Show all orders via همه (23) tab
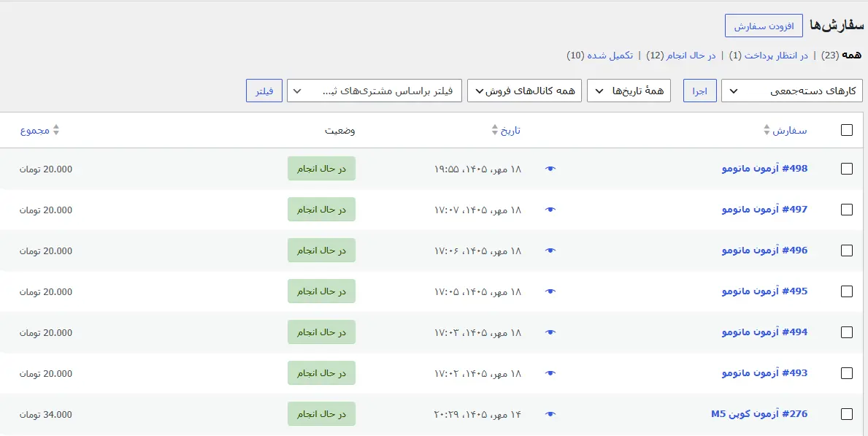The width and height of the screenshot is (868, 436). 842,56
